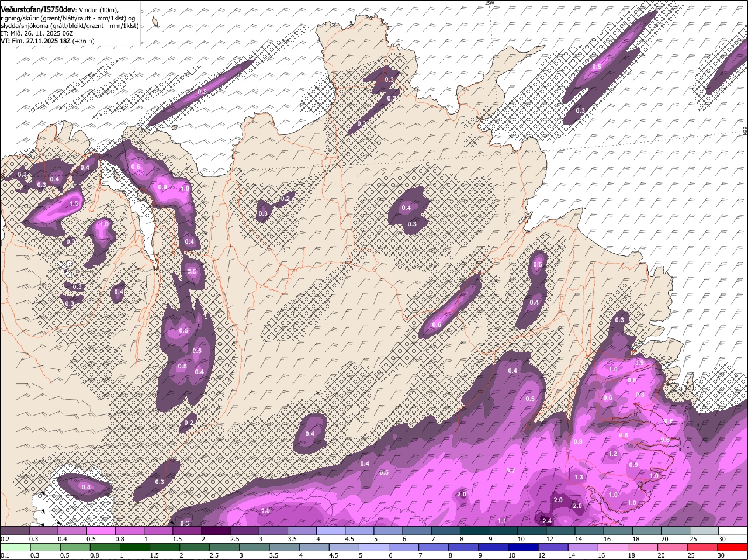
Task: Pick the light violet swatch labeled 14 in rain legend
Action: (x=583, y=547)
